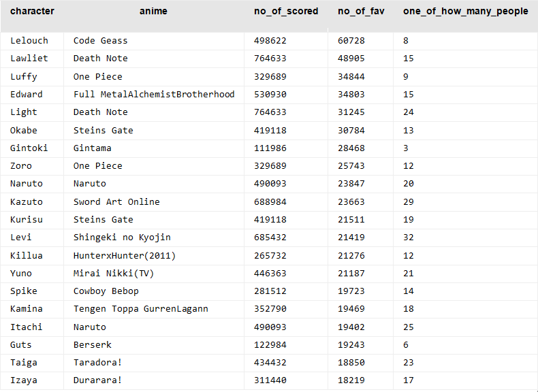The image size is (538, 392).
Task: Select the Cowboy Bebop cell
Action: [x=106, y=291]
